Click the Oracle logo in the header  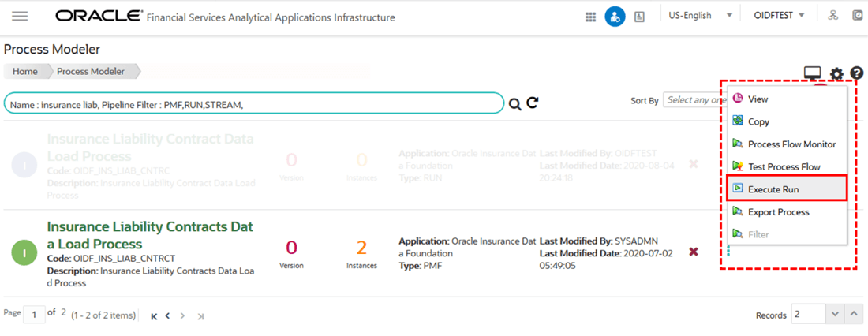(99, 16)
